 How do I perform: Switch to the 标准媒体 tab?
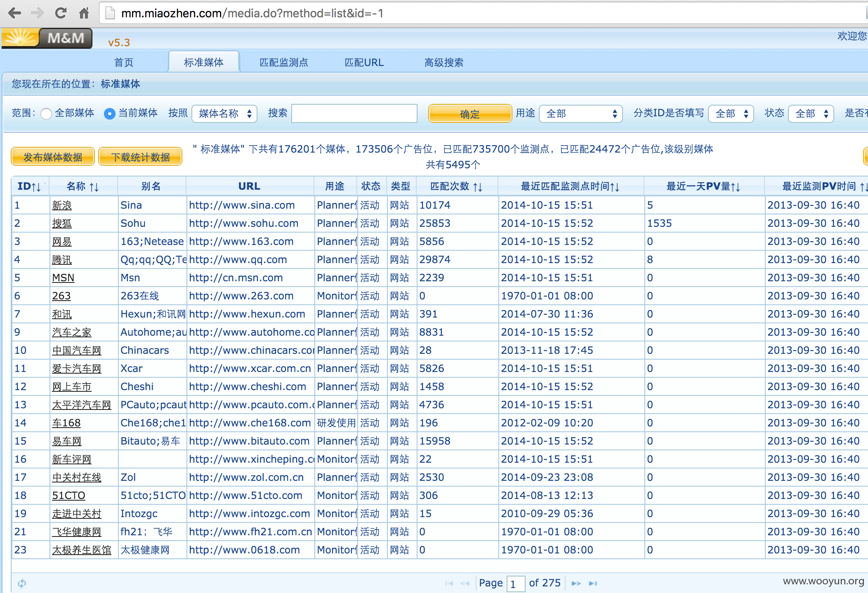click(x=204, y=62)
